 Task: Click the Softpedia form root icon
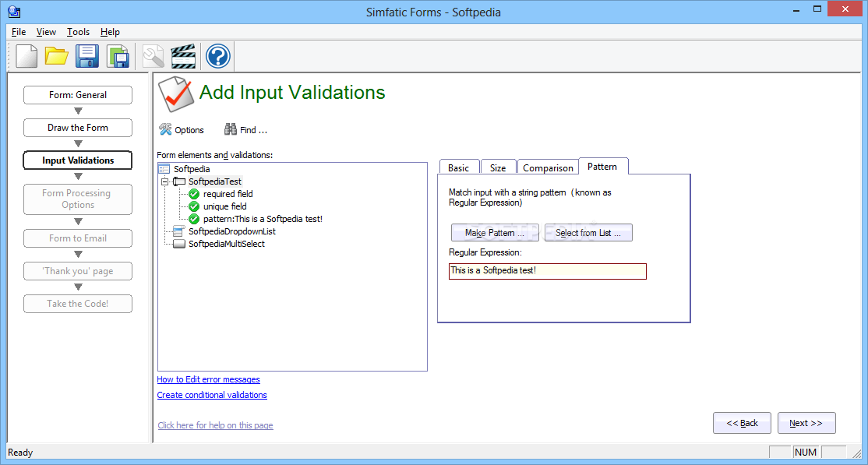tap(164, 169)
